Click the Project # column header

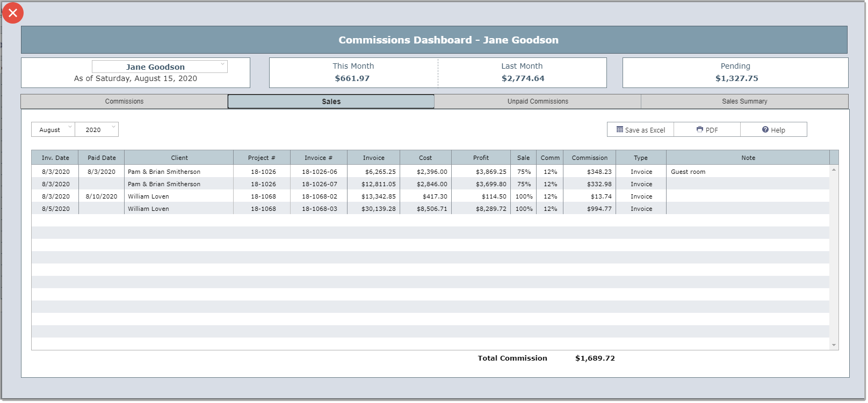coord(262,158)
